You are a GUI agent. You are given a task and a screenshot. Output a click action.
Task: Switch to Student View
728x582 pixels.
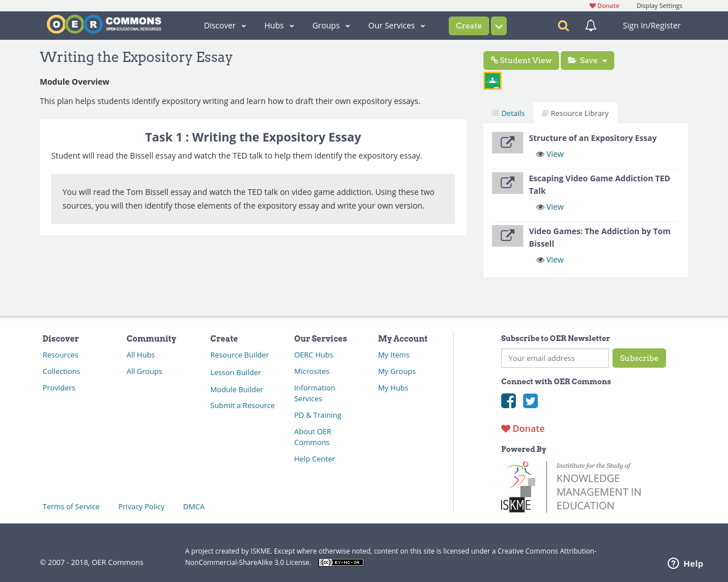[x=521, y=60]
